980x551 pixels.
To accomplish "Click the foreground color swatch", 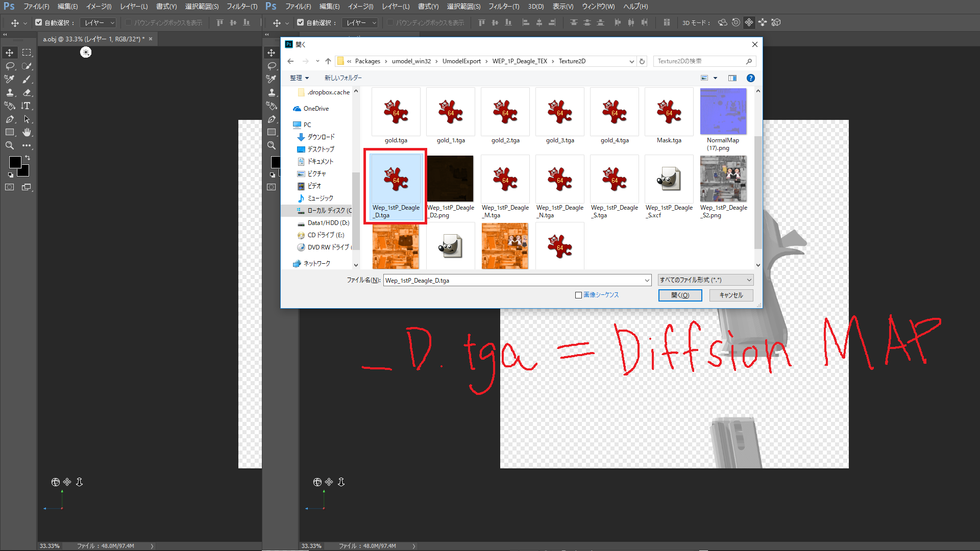I will click(15, 162).
